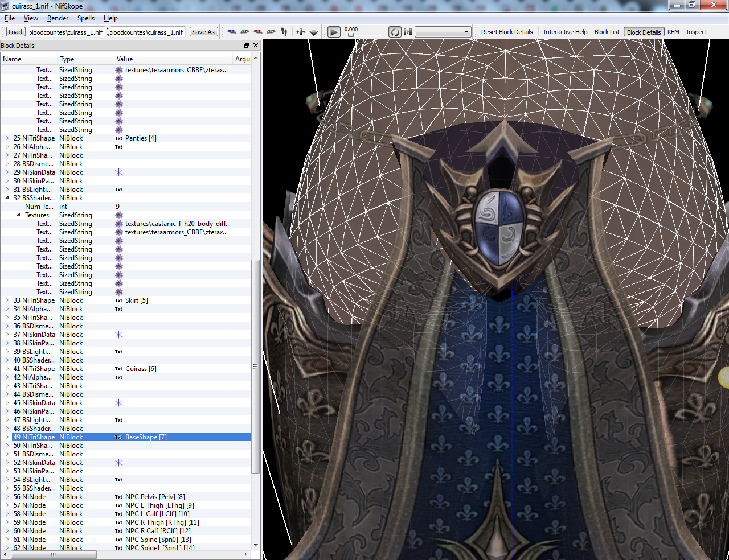The height and width of the screenshot is (560, 729).
Task: Expand the 56 NiNode block
Action: point(7,497)
